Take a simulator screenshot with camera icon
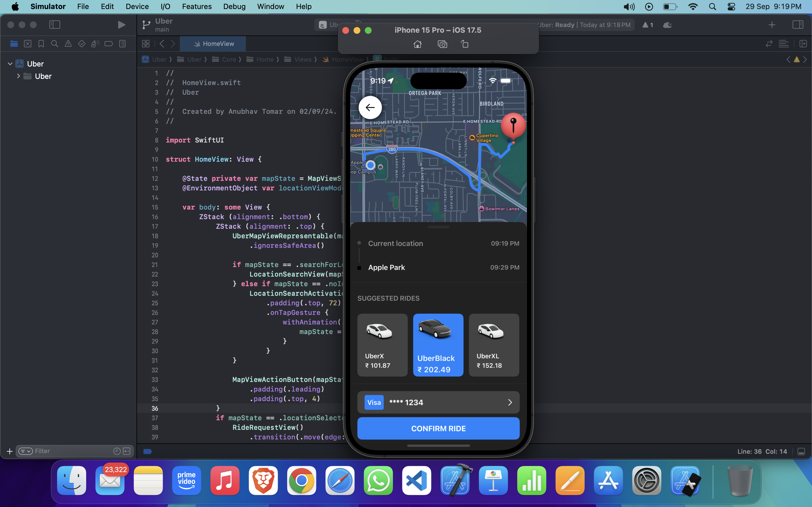The image size is (812, 507). (442, 44)
